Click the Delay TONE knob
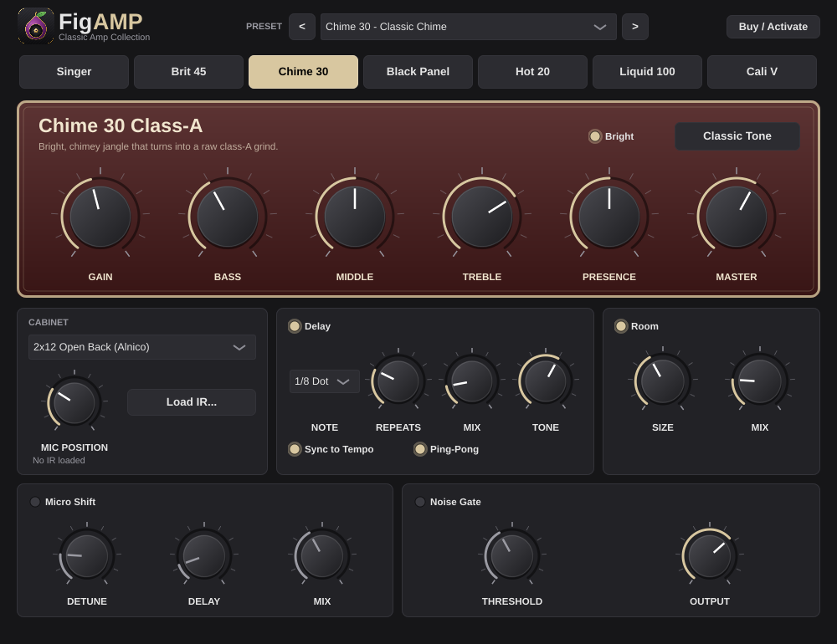This screenshot has height=644, width=837. click(x=546, y=381)
